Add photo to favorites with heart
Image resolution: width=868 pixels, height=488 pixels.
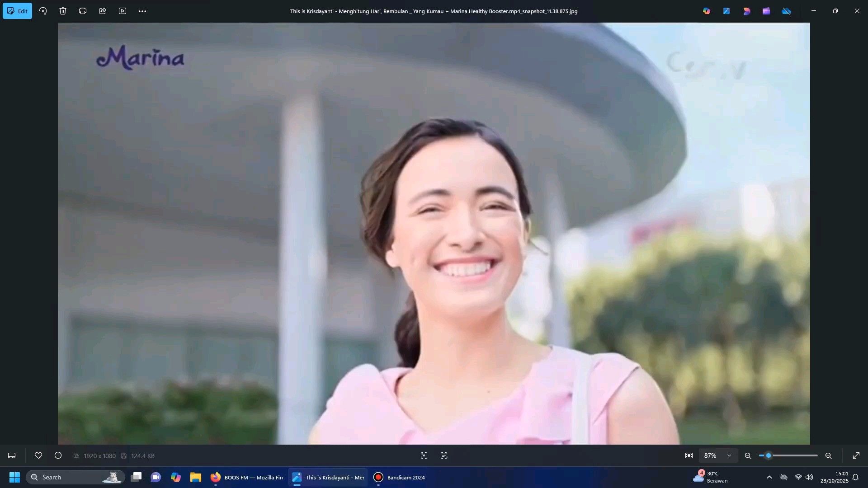pos(38,455)
